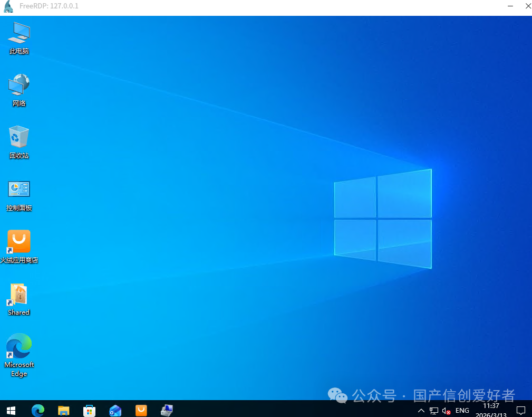Open the computer tool taskbar icon
Image resolution: width=532 pixels, height=417 pixels.
tap(167, 410)
